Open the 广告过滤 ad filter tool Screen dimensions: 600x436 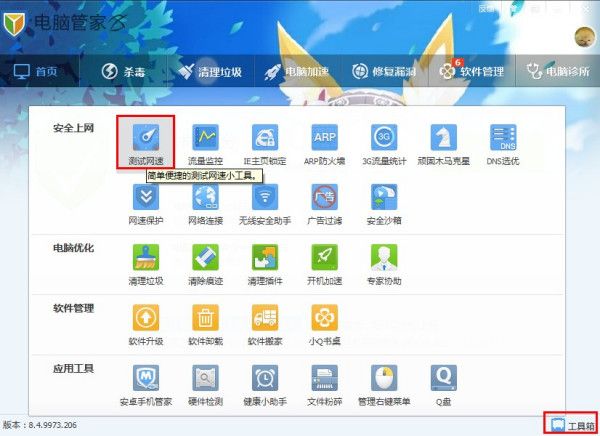click(x=324, y=204)
